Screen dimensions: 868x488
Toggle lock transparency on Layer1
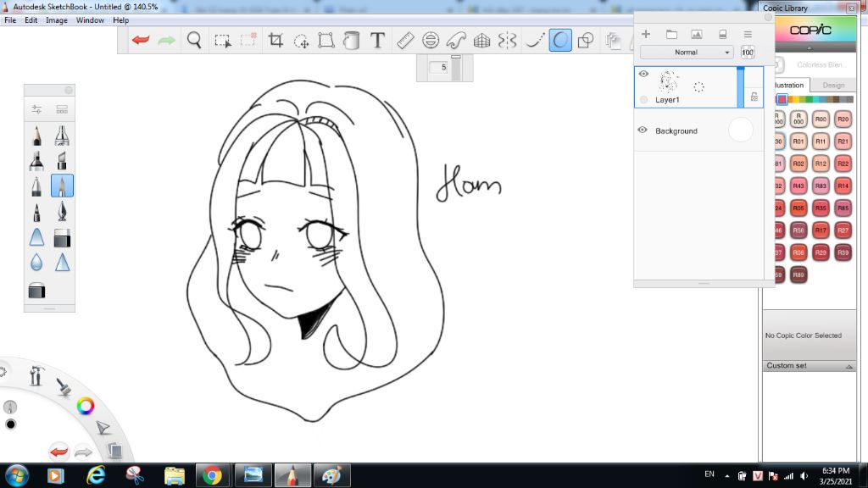[754, 97]
